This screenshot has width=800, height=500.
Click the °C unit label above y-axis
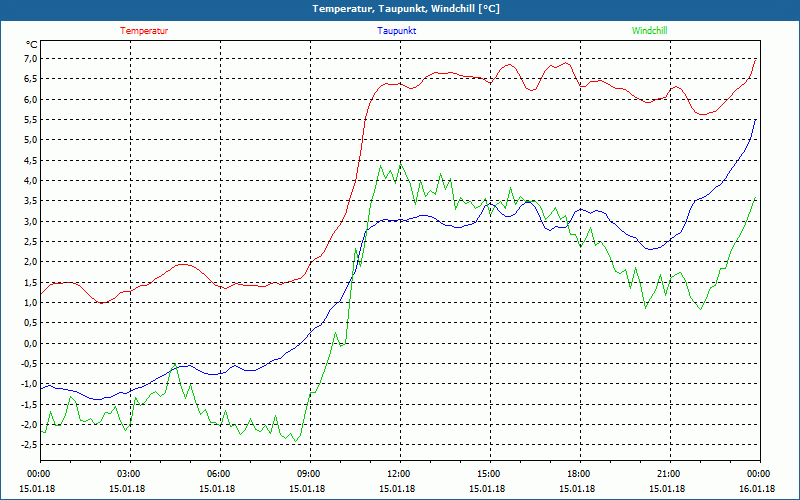point(32,45)
